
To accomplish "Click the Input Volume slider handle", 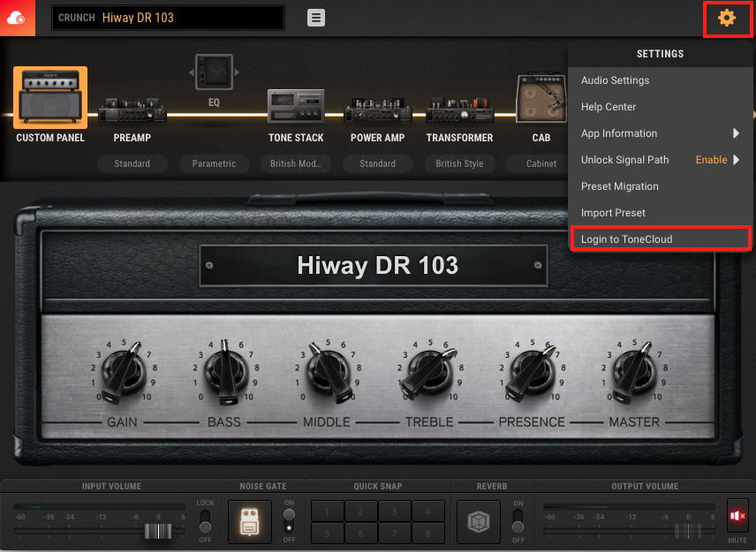I will click(x=158, y=532).
